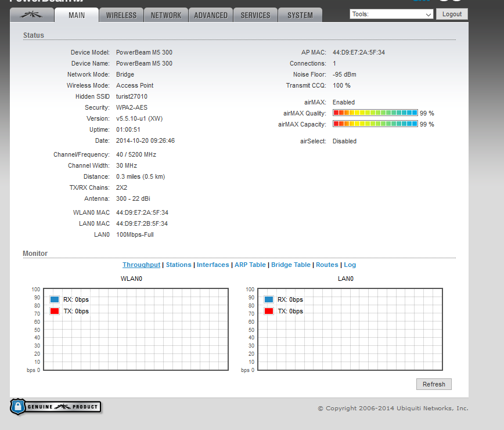
Task: Go to the SYSTEM tab
Action: (300, 15)
